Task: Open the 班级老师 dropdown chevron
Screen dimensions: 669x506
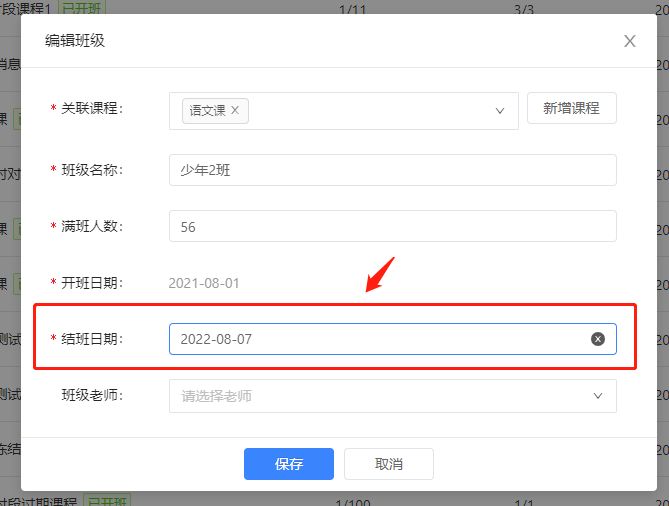Action: tap(598, 395)
